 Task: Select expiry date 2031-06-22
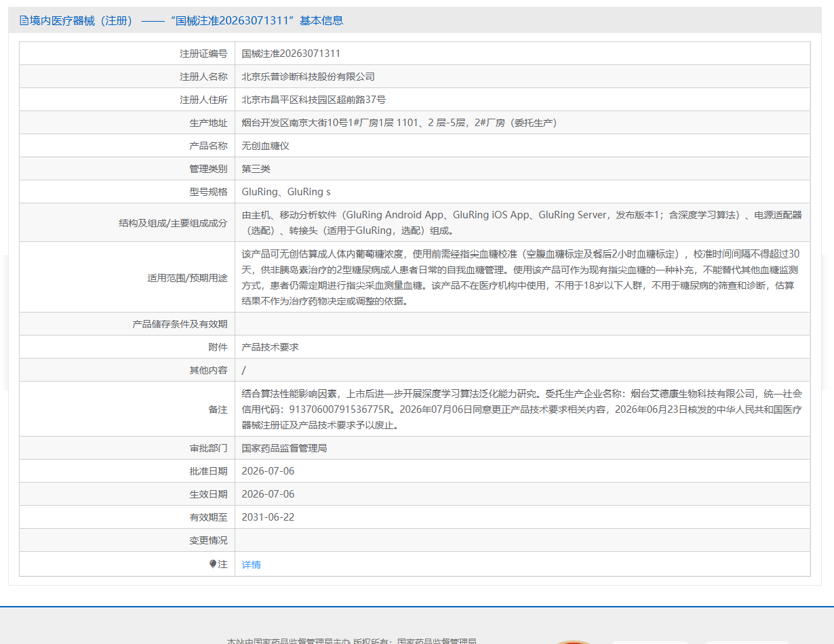click(268, 517)
